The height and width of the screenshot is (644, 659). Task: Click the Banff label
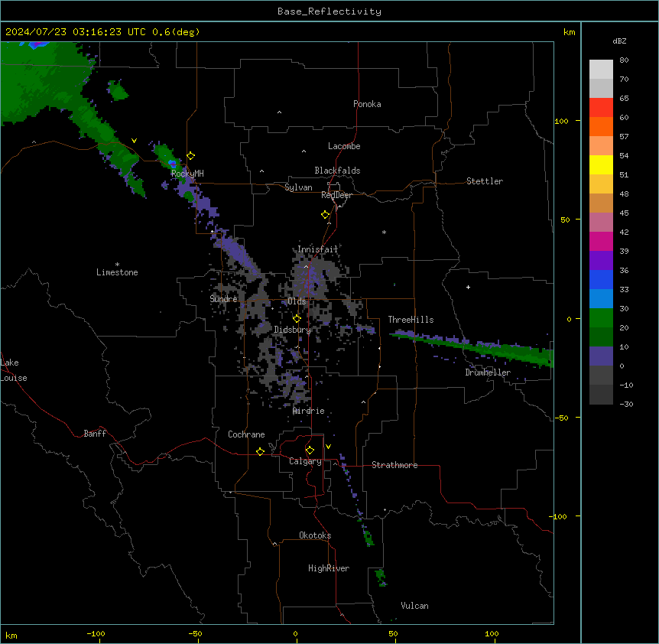point(95,434)
